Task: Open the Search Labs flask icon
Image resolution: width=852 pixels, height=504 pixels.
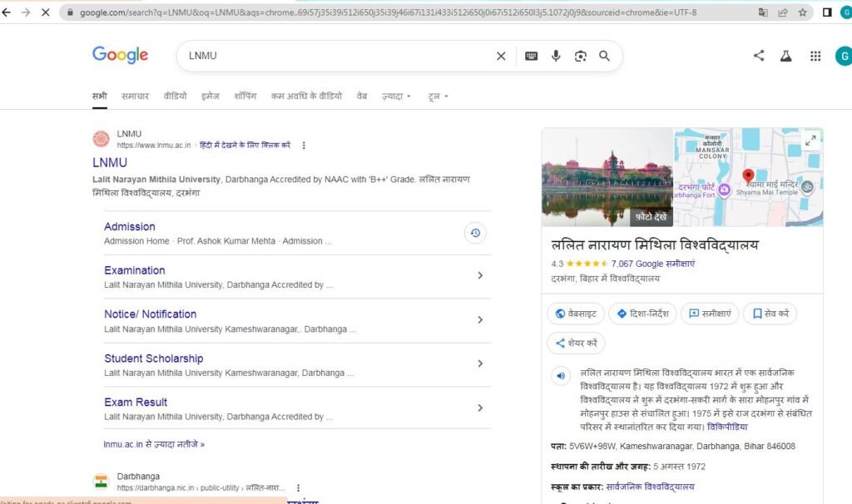Action: pyautogui.click(x=785, y=56)
